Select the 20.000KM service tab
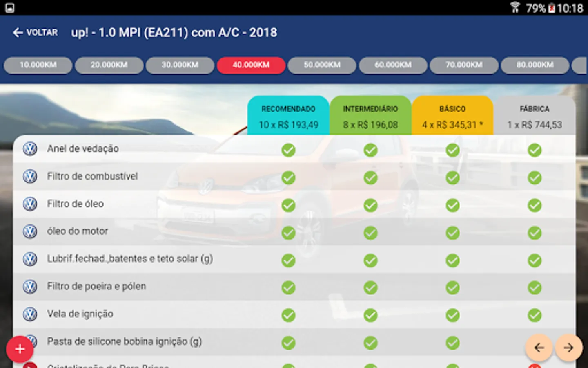588x368 pixels. tap(109, 65)
